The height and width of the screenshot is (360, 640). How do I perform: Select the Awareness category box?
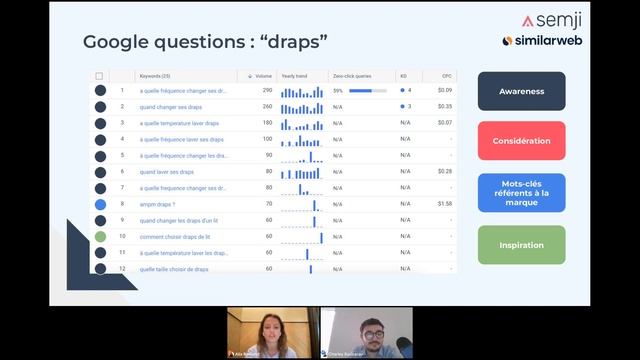[x=522, y=91]
